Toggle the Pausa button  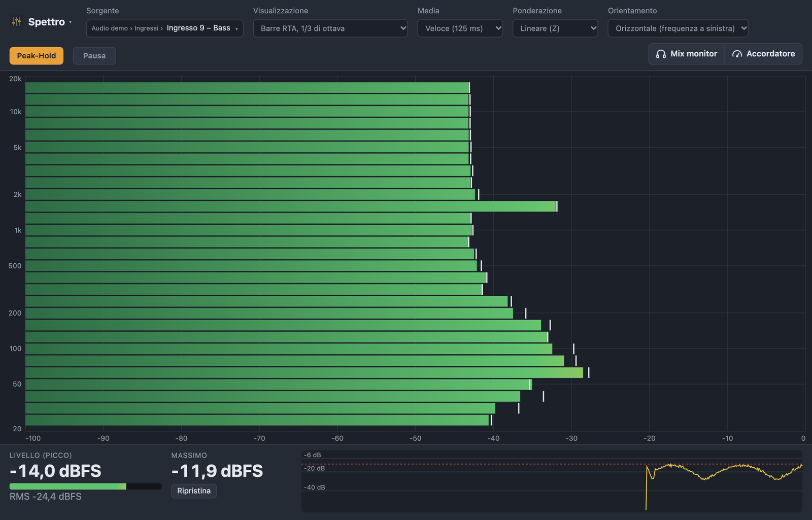coord(94,56)
